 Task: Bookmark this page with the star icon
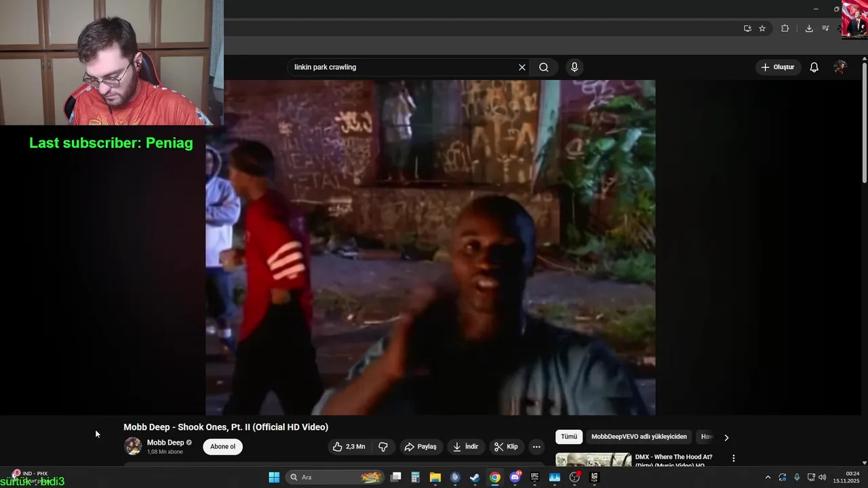[762, 28]
